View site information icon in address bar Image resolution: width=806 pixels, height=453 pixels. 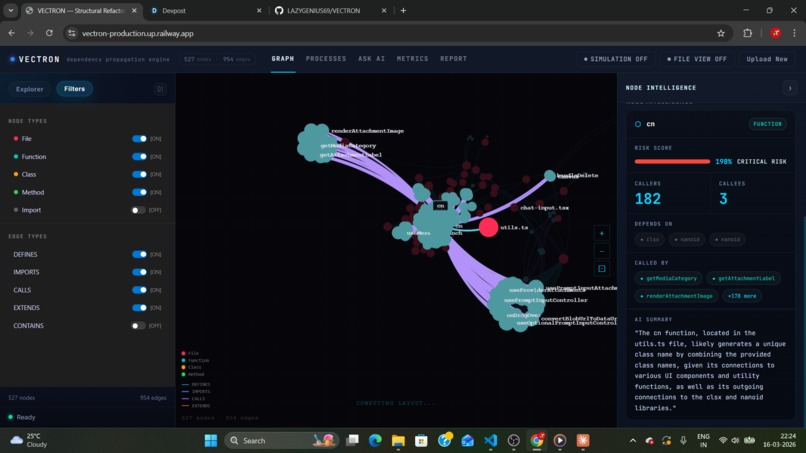click(72, 33)
